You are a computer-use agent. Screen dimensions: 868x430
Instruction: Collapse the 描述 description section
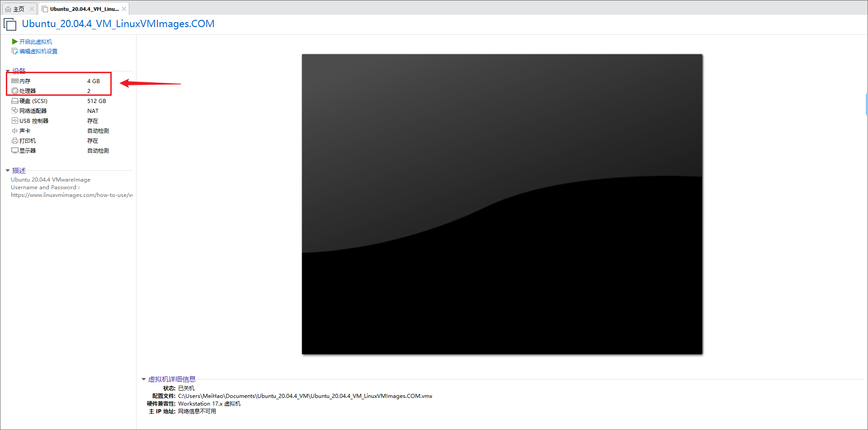tap(8, 171)
